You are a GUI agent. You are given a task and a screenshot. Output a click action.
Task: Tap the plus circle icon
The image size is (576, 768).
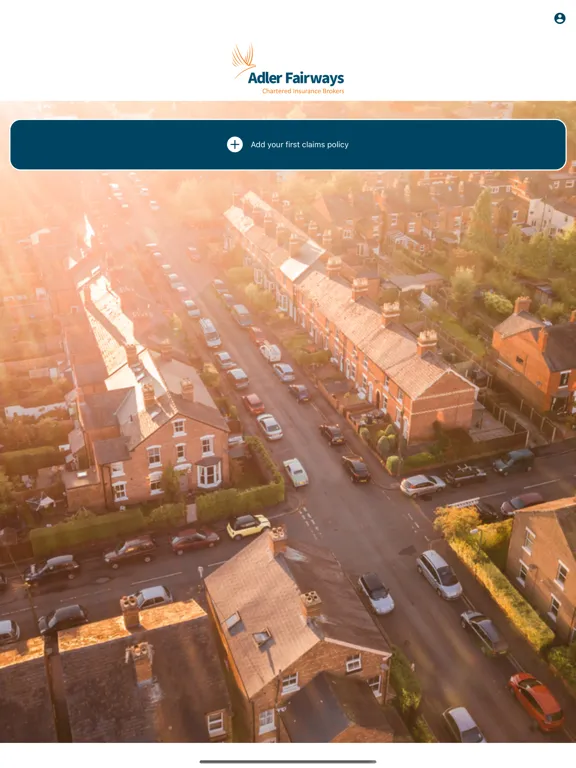[x=235, y=144]
